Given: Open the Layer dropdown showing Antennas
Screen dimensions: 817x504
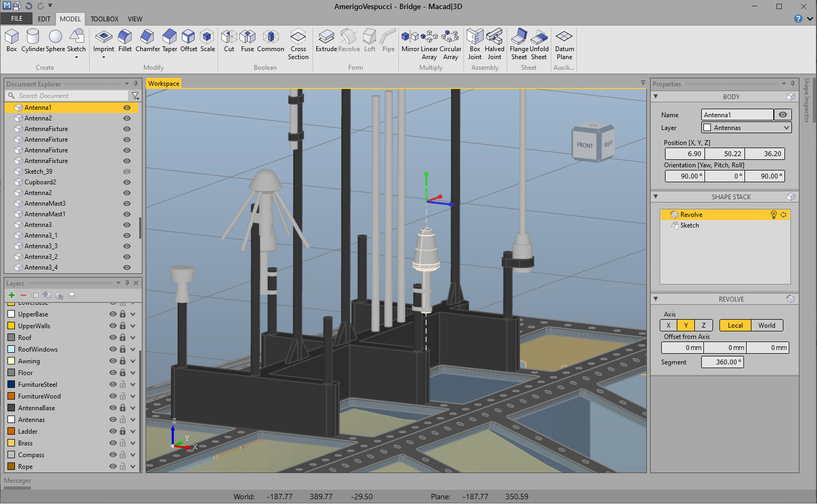Looking at the screenshot, I should (746, 128).
